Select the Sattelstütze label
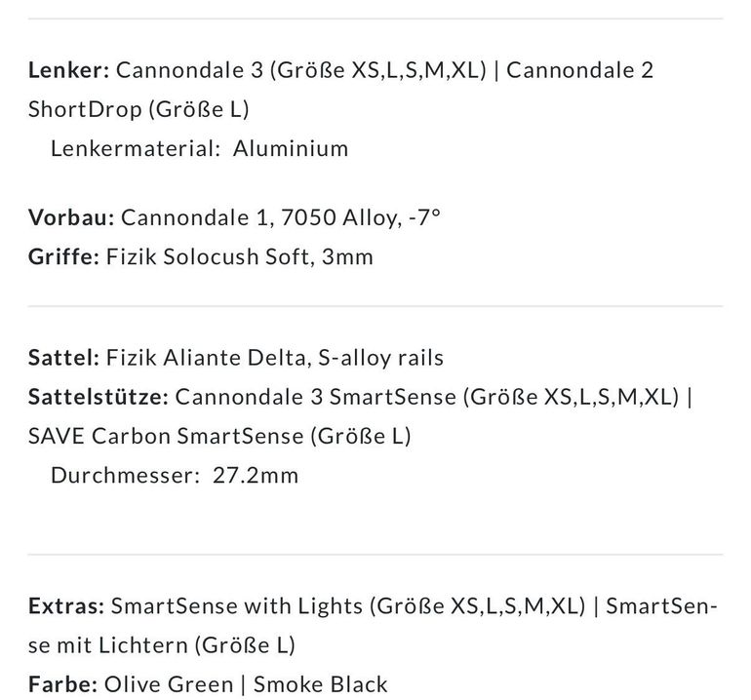This screenshot has width=751, height=700. tap(99, 397)
